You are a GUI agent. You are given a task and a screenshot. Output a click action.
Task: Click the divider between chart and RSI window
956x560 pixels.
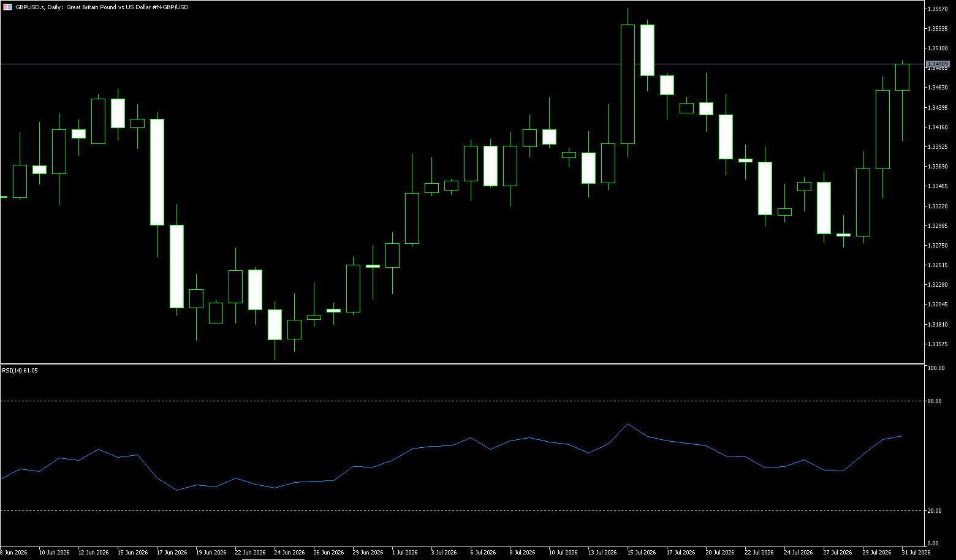(462, 364)
